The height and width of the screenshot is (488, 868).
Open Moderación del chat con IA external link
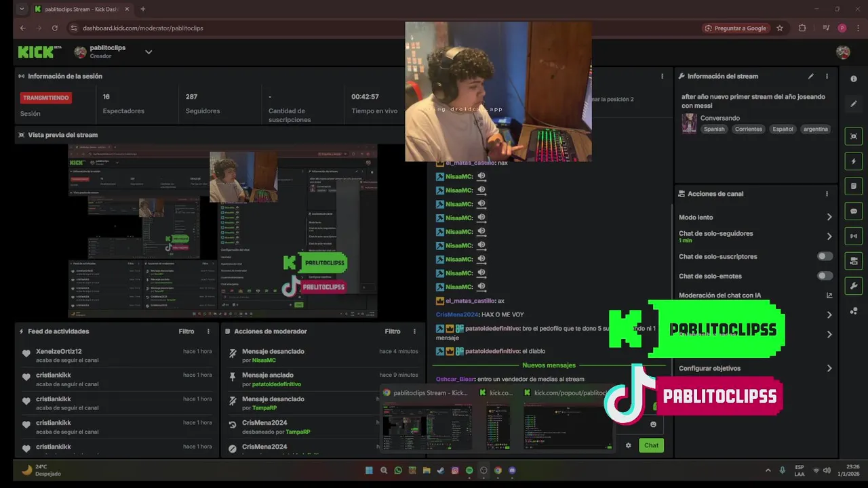(829, 296)
